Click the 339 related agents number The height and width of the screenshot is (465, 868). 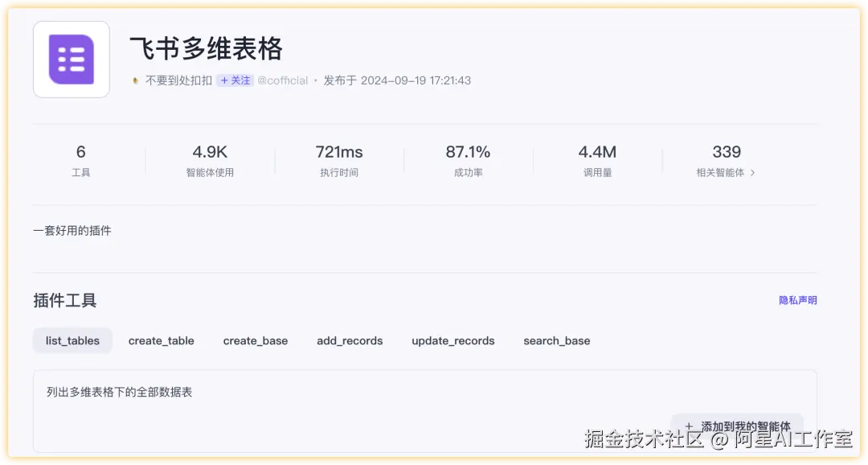[x=727, y=152]
